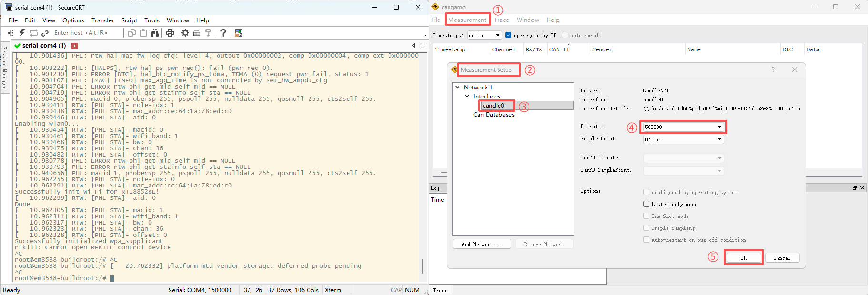Float the cangaroo Log panel with its undock icon
The width and height of the screenshot is (868, 295).
(855, 188)
